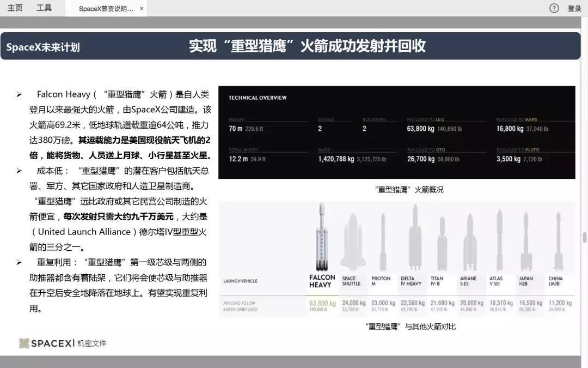The height and width of the screenshot is (368, 588).
Task: Select the Proton M rocket icon
Action: tap(382, 240)
